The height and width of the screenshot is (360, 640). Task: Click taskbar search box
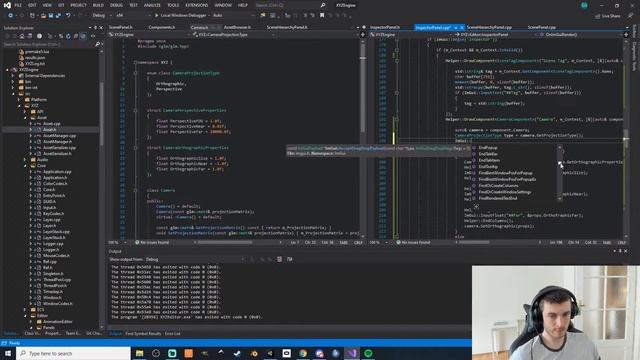tap(73, 353)
